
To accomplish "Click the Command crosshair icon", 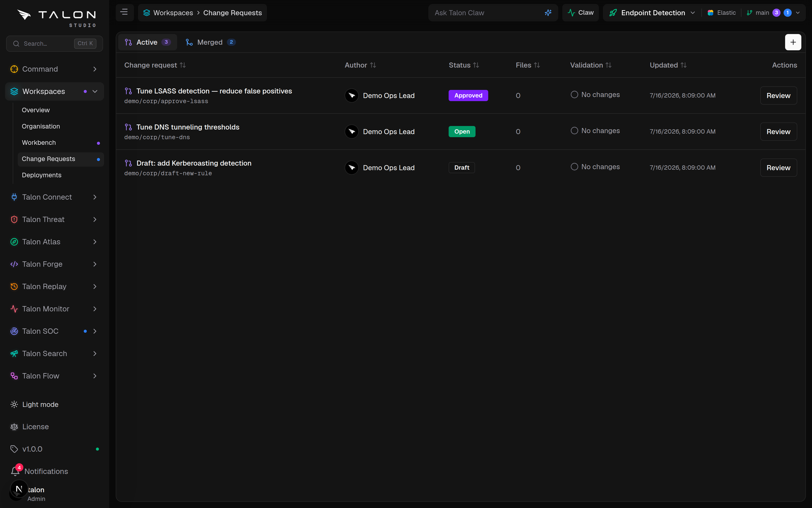I will tap(14, 69).
